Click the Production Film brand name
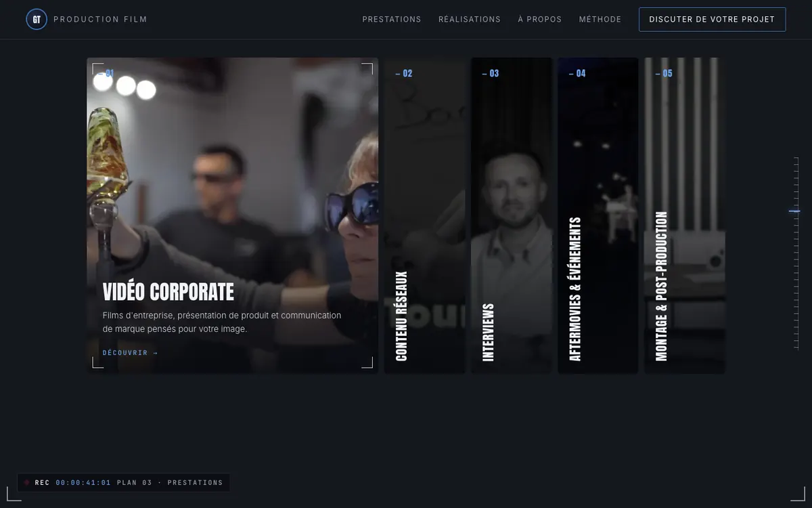Image resolution: width=812 pixels, height=508 pixels. tap(100, 20)
